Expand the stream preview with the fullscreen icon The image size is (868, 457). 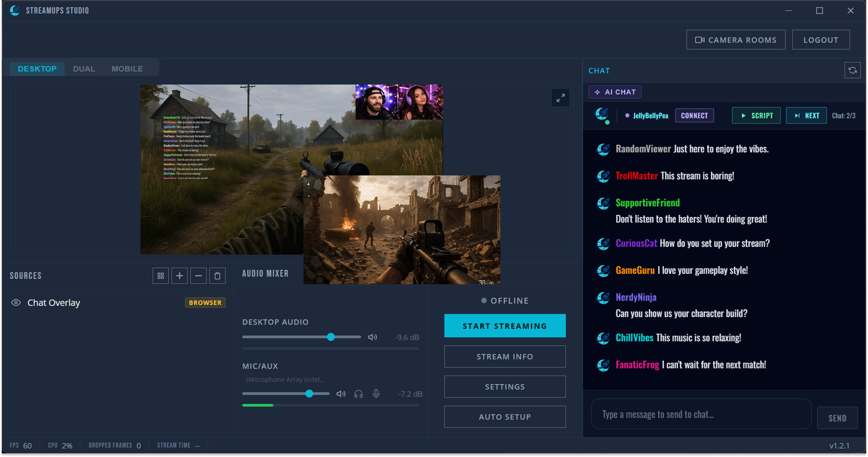(x=560, y=97)
